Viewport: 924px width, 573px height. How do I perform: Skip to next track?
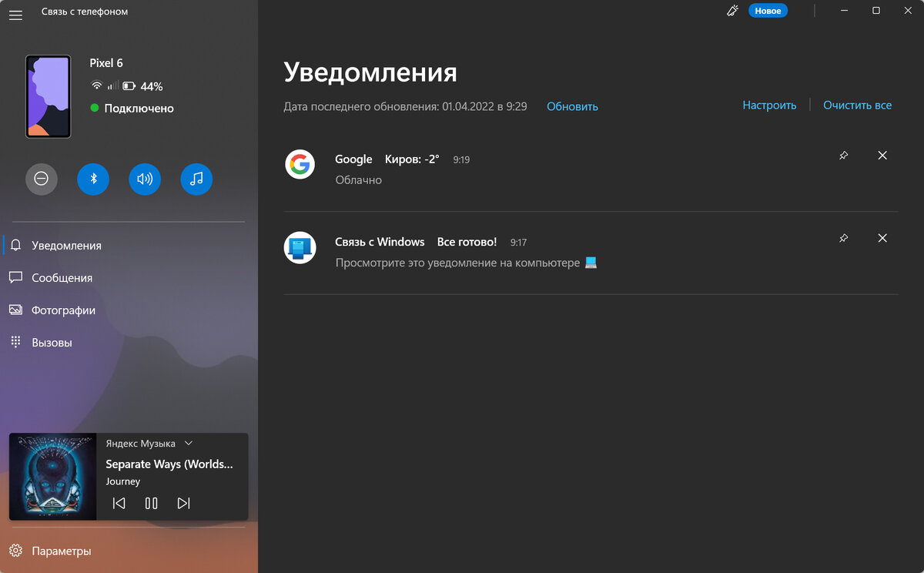click(183, 503)
